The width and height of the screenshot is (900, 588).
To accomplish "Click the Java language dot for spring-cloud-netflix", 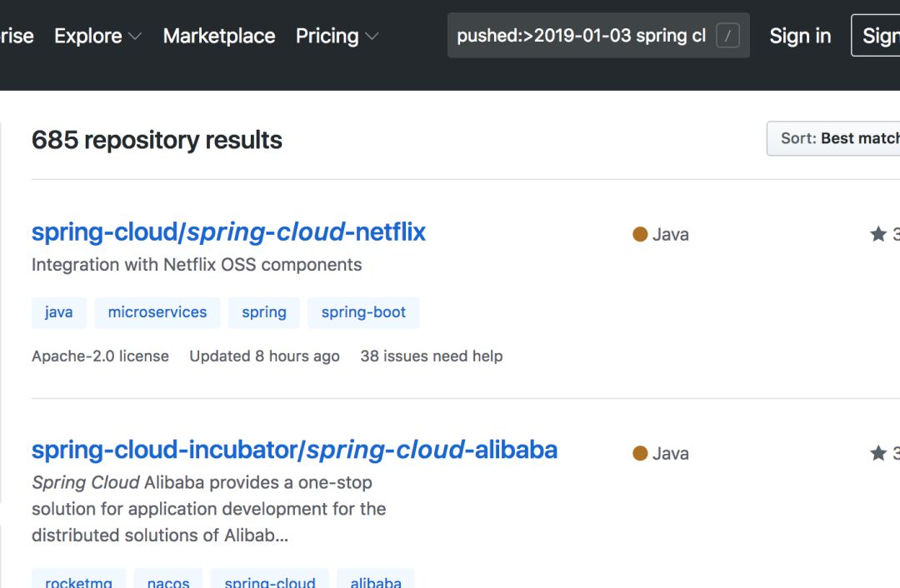I will 640,234.
